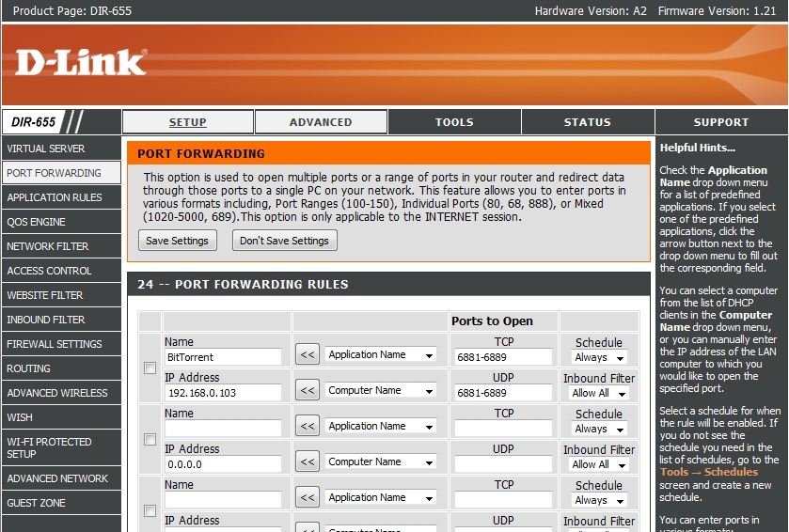Image resolution: width=789 pixels, height=532 pixels.
Task: Click Don't Save Settings button
Action: point(284,241)
